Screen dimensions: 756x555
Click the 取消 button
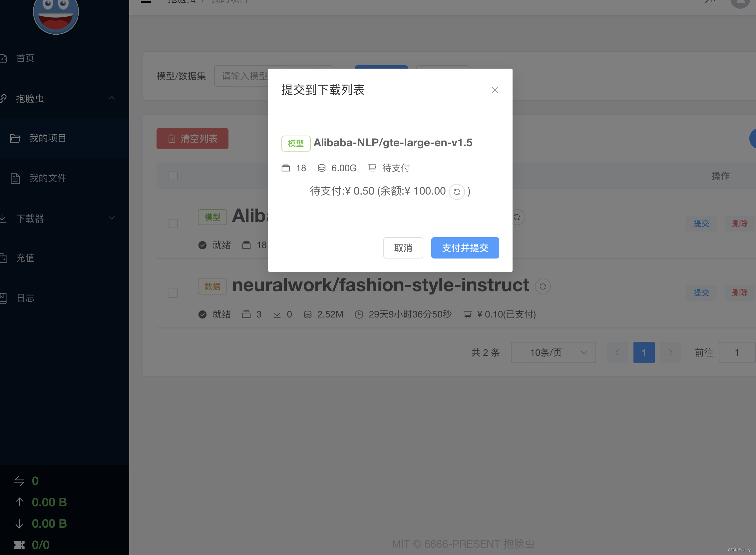pos(403,248)
